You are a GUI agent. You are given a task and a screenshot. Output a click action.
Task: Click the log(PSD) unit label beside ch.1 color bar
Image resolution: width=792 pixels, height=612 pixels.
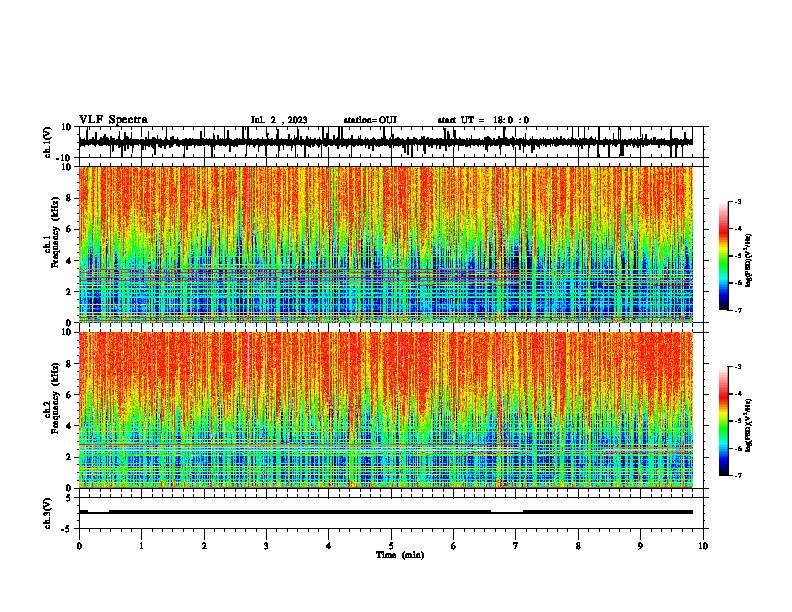click(749, 261)
